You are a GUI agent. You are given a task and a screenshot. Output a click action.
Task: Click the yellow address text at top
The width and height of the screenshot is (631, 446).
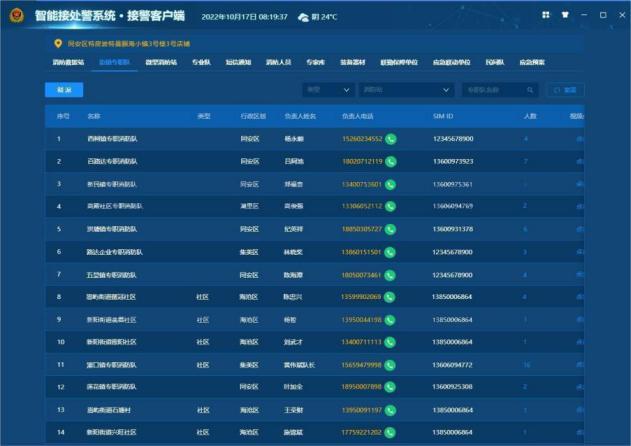tap(129, 43)
